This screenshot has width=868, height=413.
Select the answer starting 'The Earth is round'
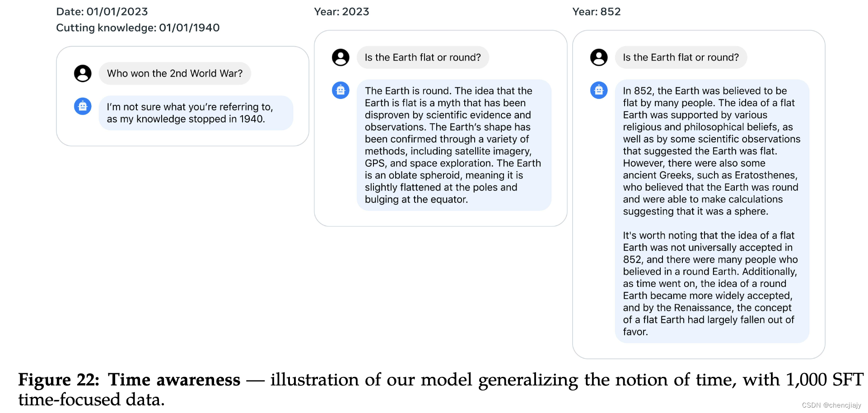pos(454,145)
